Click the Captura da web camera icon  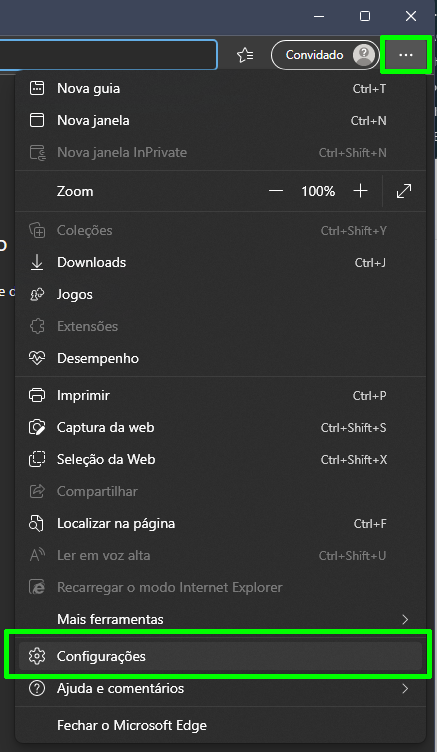coord(37,427)
